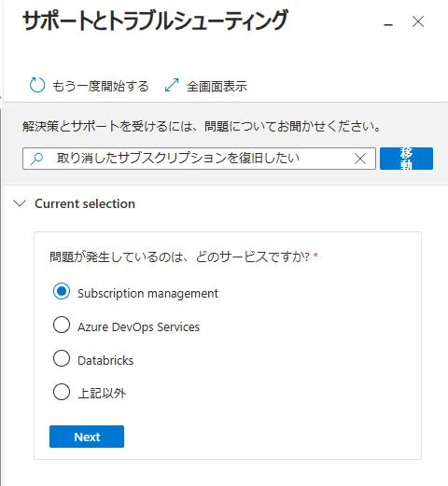448x486 pixels.
Task: Click the Next button
Action: (87, 437)
